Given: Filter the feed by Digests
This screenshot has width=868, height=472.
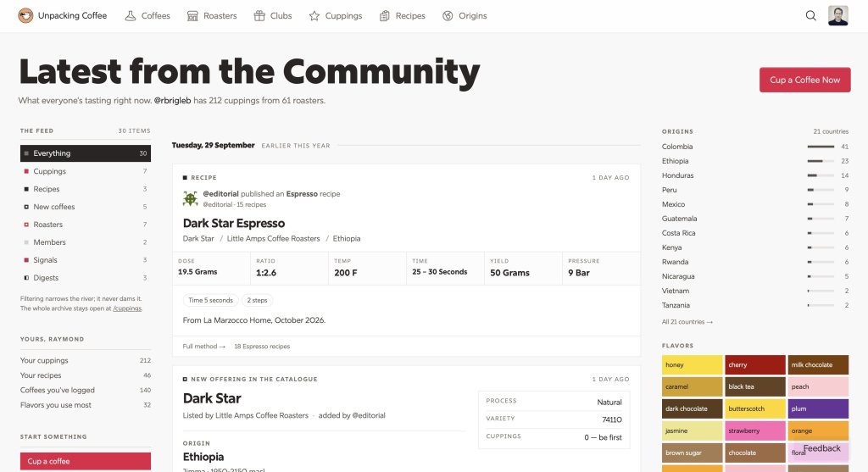Looking at the screenshot, I should tap(86, 278).
